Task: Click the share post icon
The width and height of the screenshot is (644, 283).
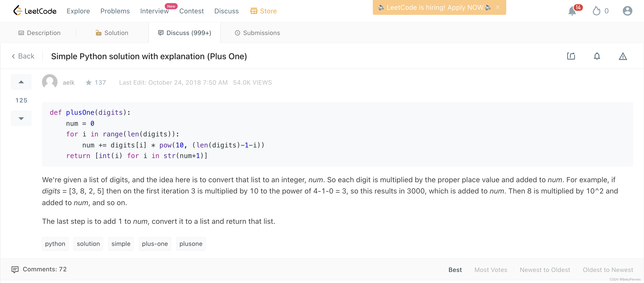Action: (x=571, y=56)
